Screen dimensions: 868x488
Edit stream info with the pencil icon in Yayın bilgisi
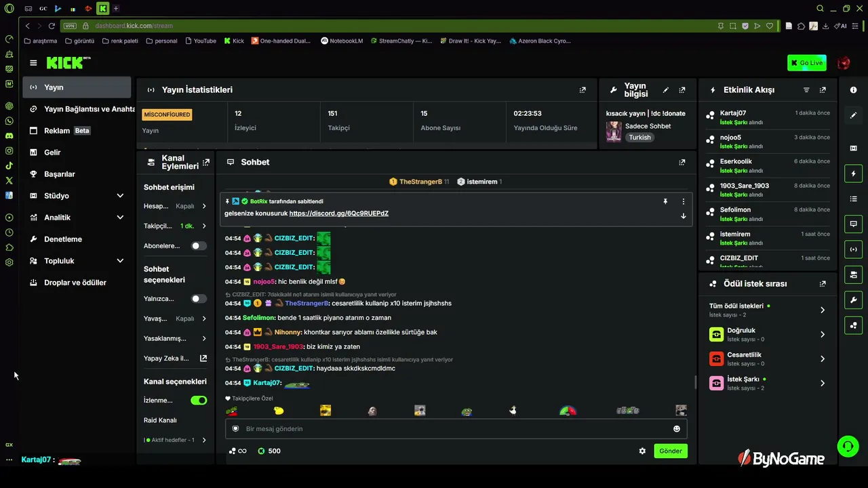point(666,89)
